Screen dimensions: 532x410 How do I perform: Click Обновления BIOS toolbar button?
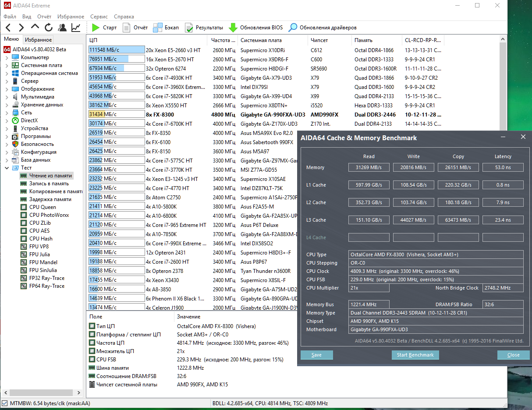coord(256,28)
